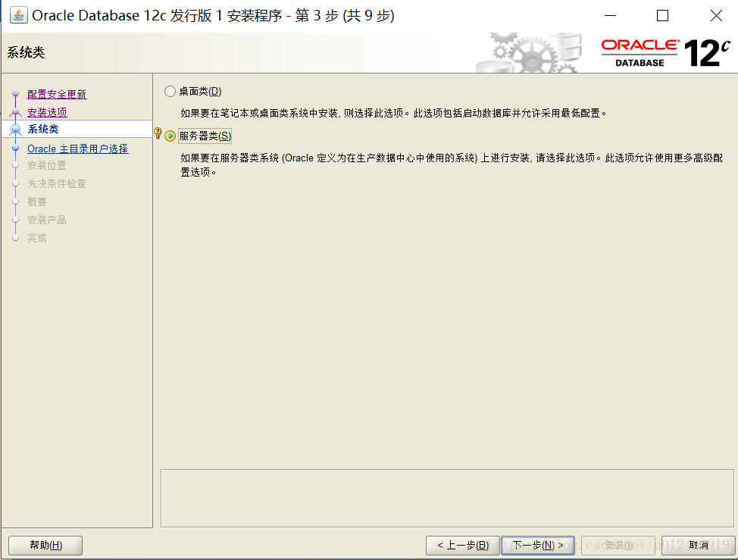The height and width of the screenshot is (560, 738).
Task: Click the 配置安全更新 step bullet marker
Action: pyautogui.click(x=15, y=94)
